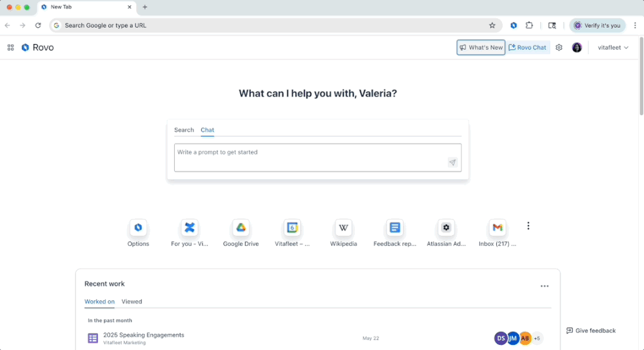Click the page vertical scrollbar
The image size is (644, 350).
[641, 76]
